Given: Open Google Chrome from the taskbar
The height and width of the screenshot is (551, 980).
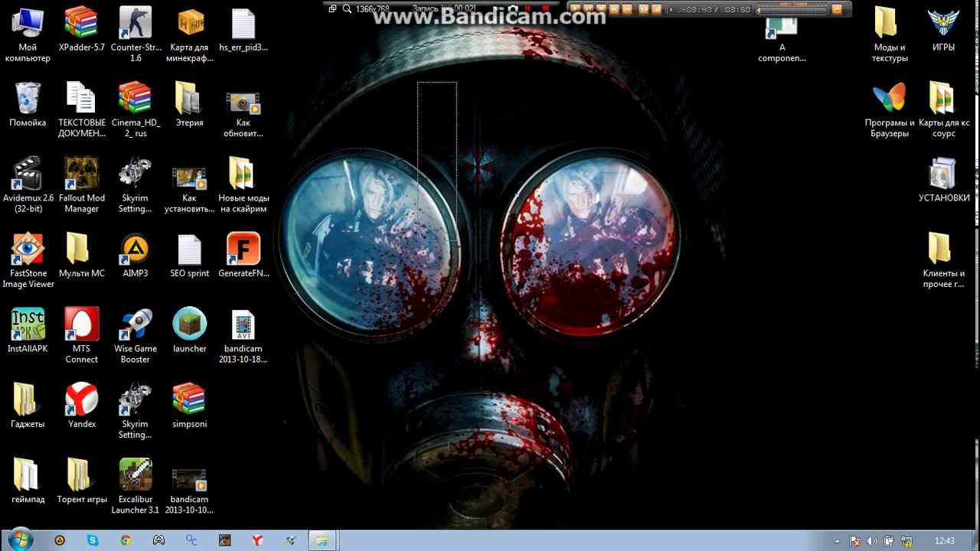Looking at the screenshot, I should (126, 540).
